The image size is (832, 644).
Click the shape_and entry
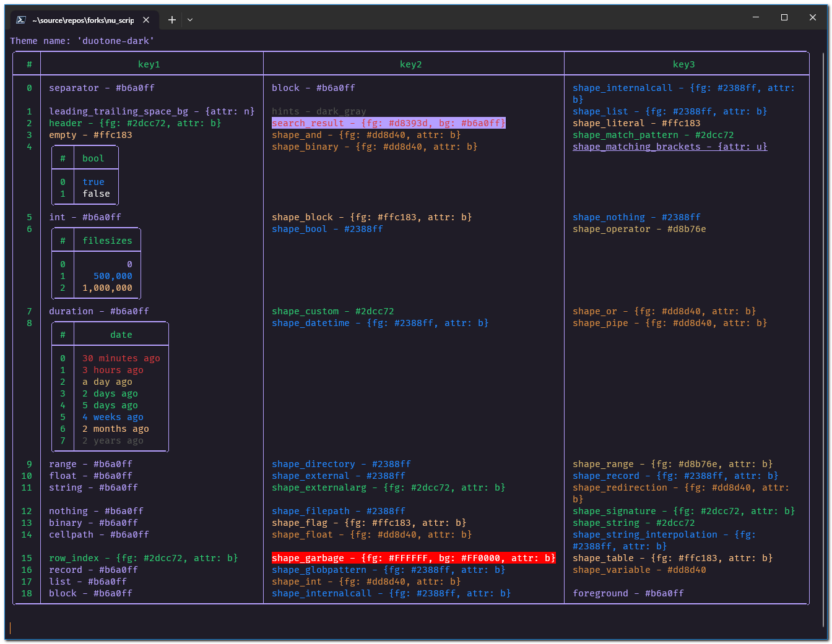[366, 135]
